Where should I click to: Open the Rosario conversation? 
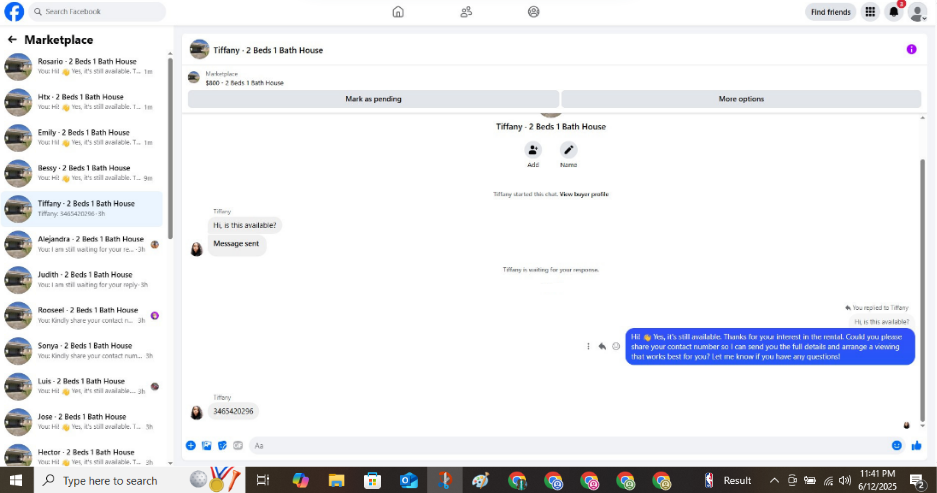[82, 66]
